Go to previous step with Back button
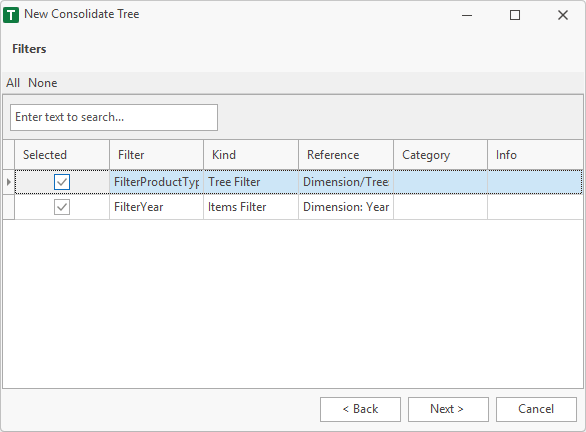The image size is (586, 432). (x=360, y=409)
